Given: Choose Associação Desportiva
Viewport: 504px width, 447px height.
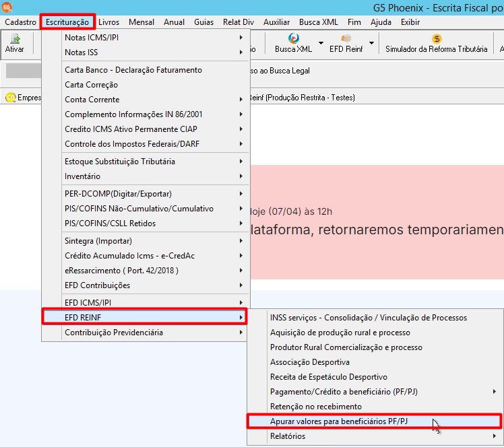Looking at the screenshot, I should [x=375, y=362].
